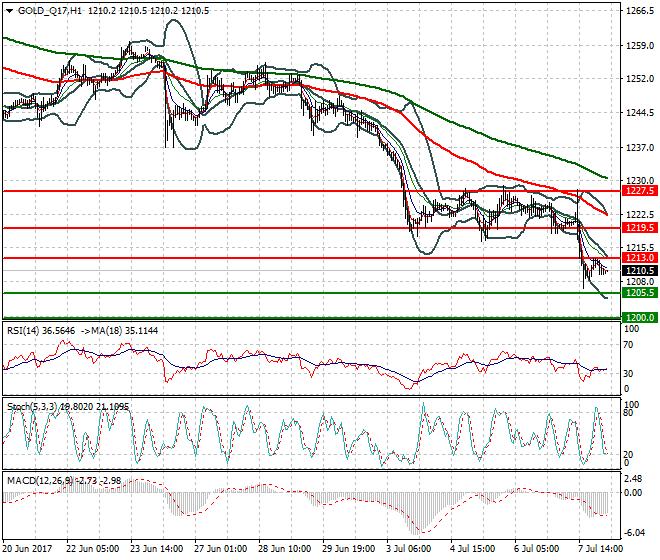660x560 pixels.
Task: Select the Stoch(5,3,3) indicator label
Action: 32,407
